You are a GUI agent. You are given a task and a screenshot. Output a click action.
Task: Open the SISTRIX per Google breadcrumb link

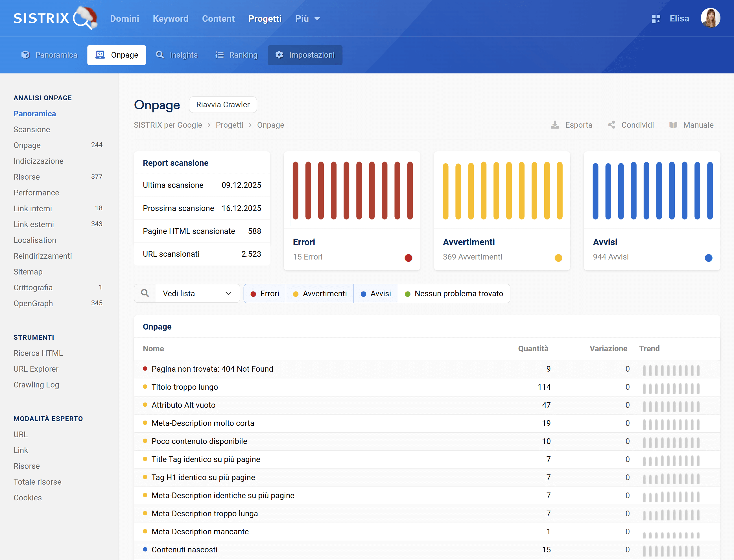168,125
